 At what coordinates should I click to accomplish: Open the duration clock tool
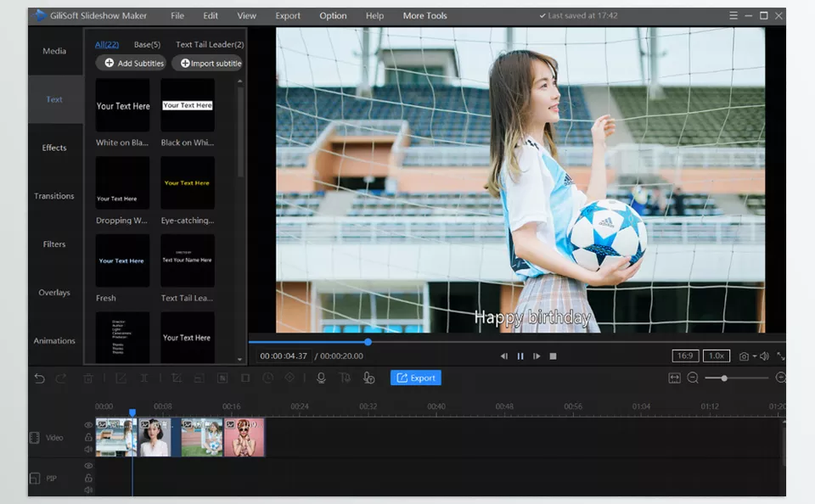pos(267,378)
